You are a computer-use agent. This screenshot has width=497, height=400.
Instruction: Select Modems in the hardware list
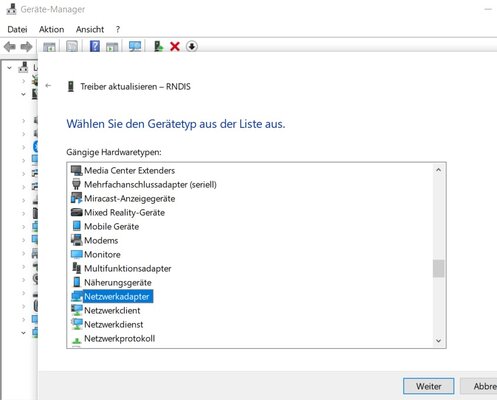pyautogui.click(x=101, y=240)
